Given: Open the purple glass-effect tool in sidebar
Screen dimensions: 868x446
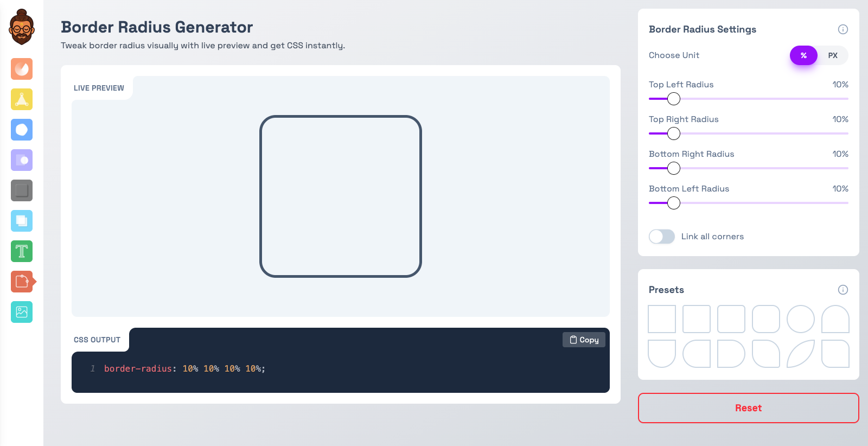Looking at the screenshot, I should (22, 160).
